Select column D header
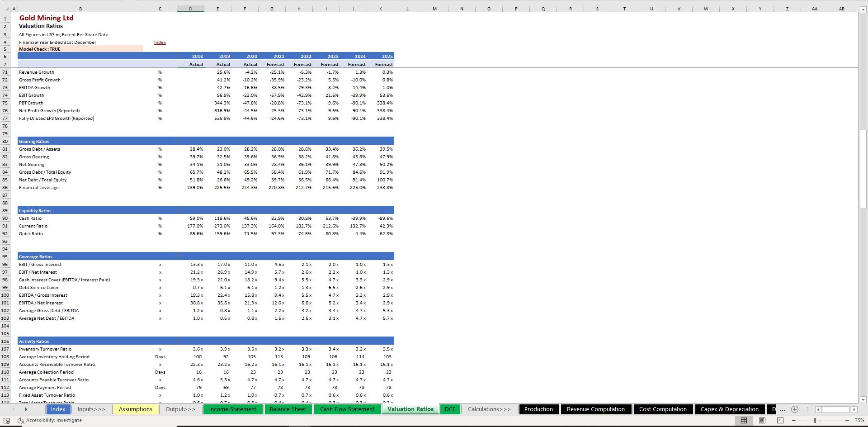The image size is (868, 427). click(x=190, y=9)
